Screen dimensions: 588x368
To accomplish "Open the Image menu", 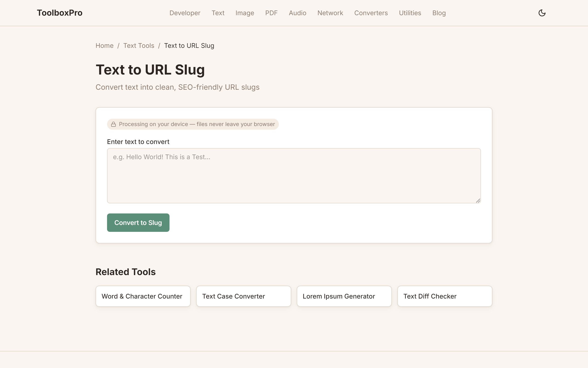I will click(245, 13).
